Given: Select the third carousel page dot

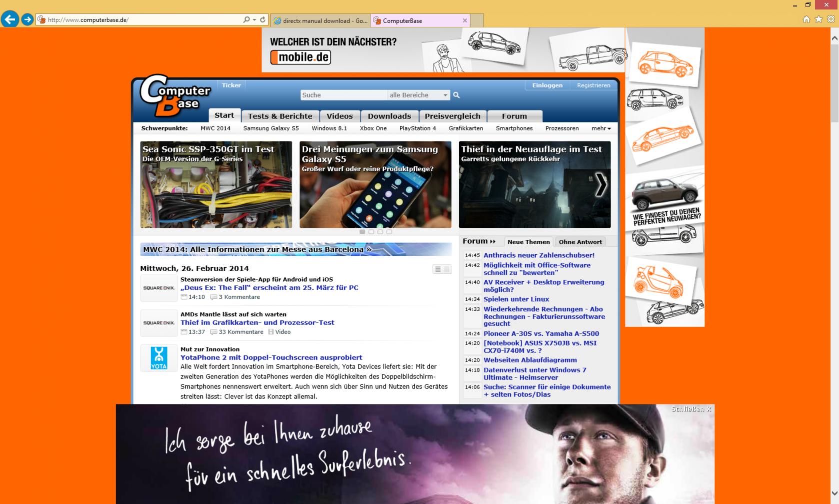Looking at the screenshot, I should pyautogui.click(x=380, y=232).
